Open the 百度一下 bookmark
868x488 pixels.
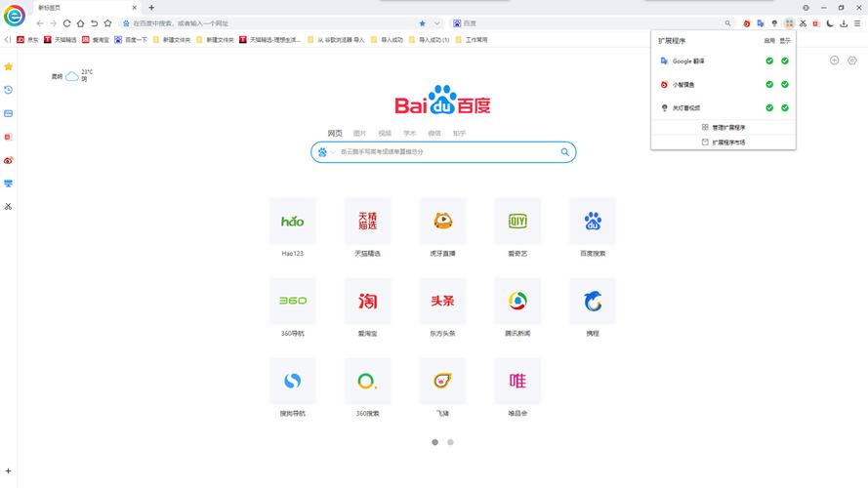(131, 40)
